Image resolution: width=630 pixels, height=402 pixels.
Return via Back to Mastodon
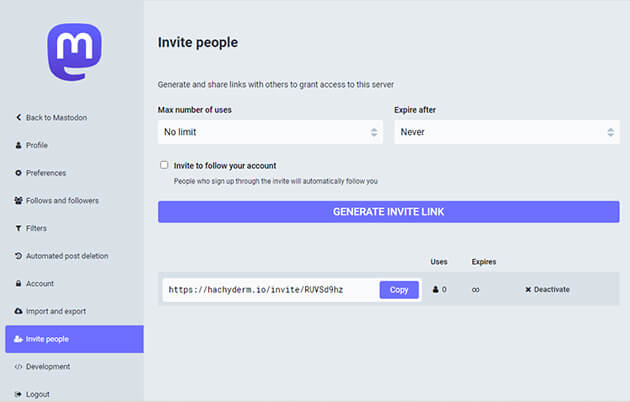pyautogui.click(x=56, y=117)
